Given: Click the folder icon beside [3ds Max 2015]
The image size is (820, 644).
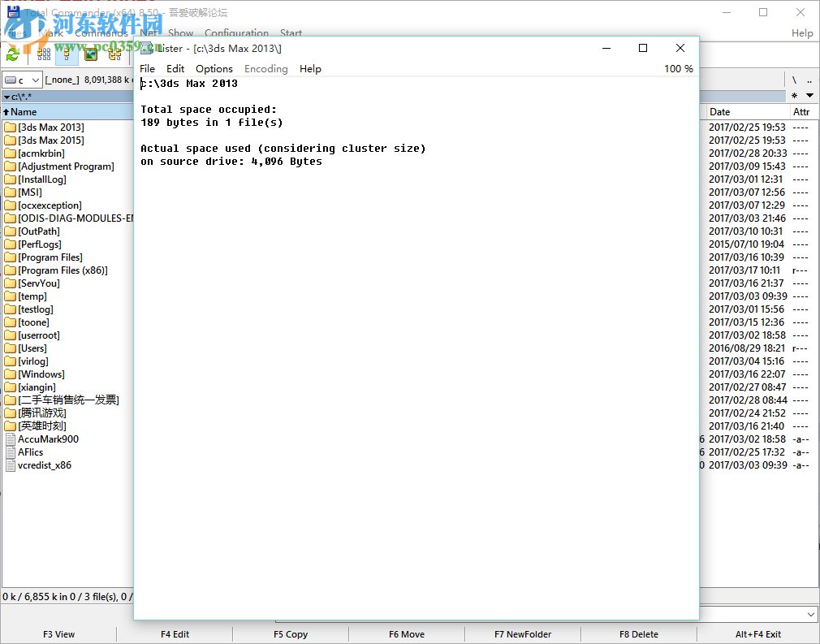Looking at the screenshot, I should 10,140.
